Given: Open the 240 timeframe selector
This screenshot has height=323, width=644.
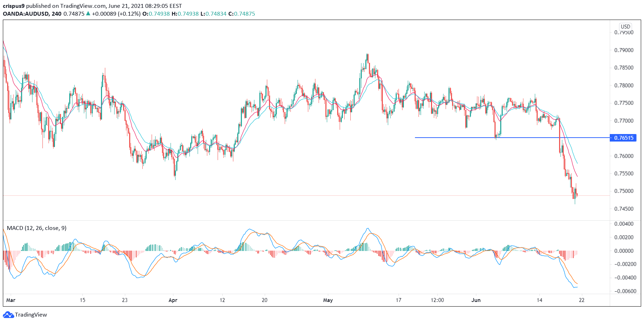Looking at the screenshot, I should click(x=57, y=15).
